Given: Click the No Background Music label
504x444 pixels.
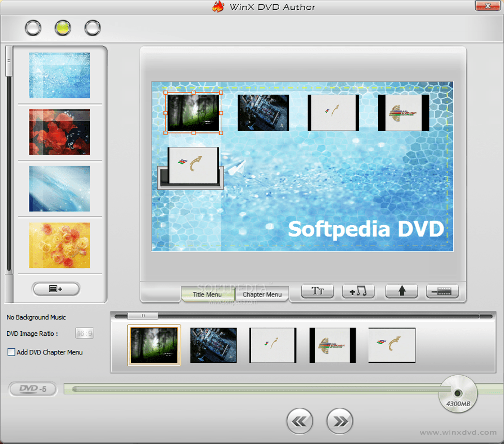Looking at the screenshot, I should click(36, 317).
